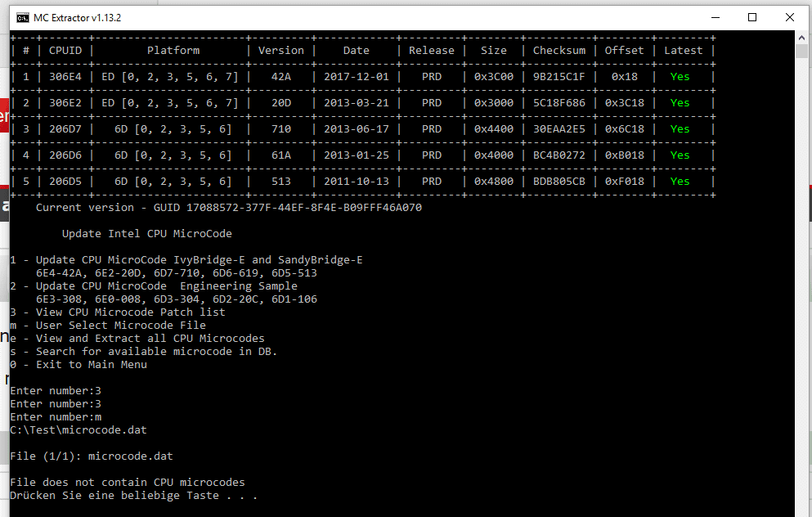Click checksum 5C18F686
Image resolution: width=812 pixels, height=517 pixels.
[x=559, y=102]
